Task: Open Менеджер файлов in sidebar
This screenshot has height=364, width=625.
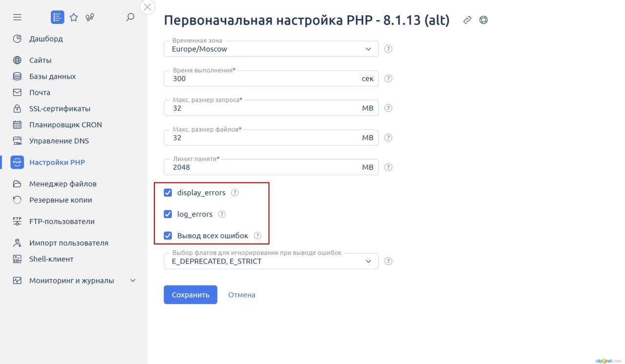Action: click(x=62, y=184)
